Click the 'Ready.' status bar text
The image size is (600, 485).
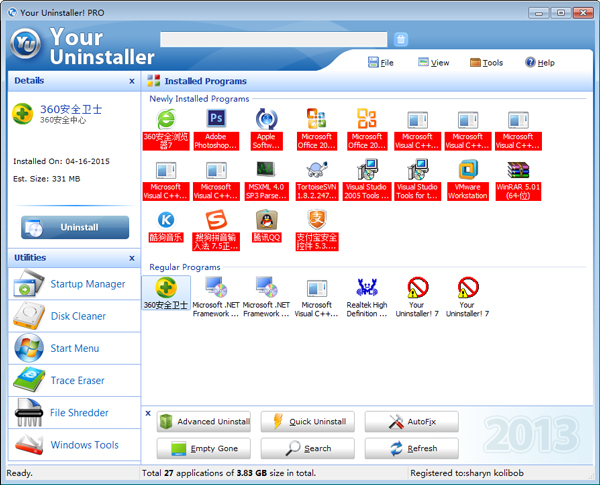click(x=20, y=473)
